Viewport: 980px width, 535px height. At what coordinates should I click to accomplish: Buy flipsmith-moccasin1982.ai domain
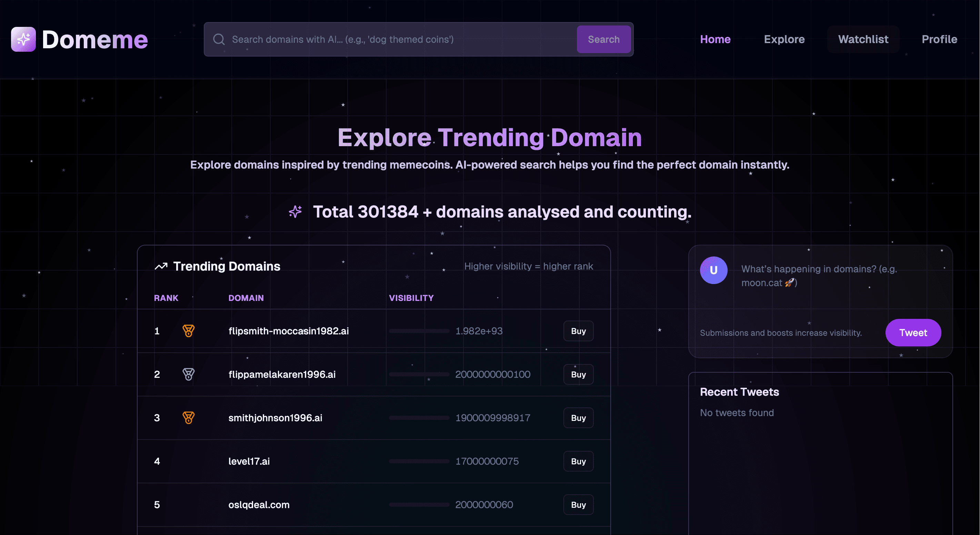click(578, 331)
